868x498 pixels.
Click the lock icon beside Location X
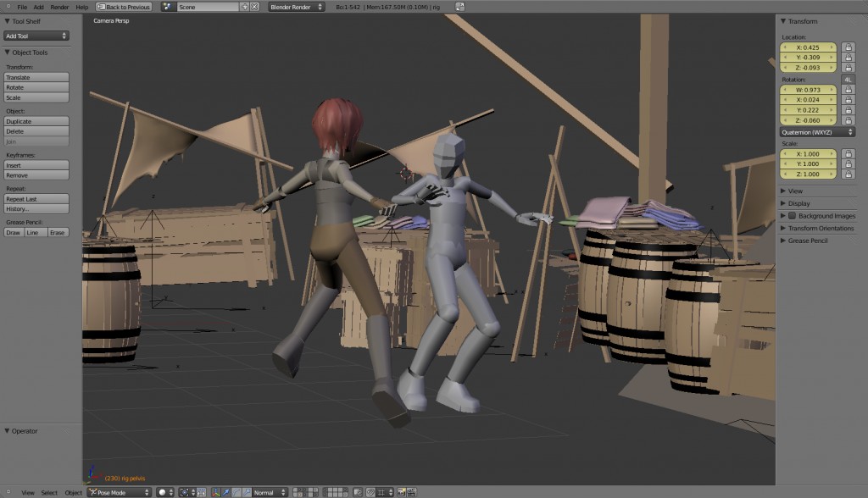click(x=848, y=47)
